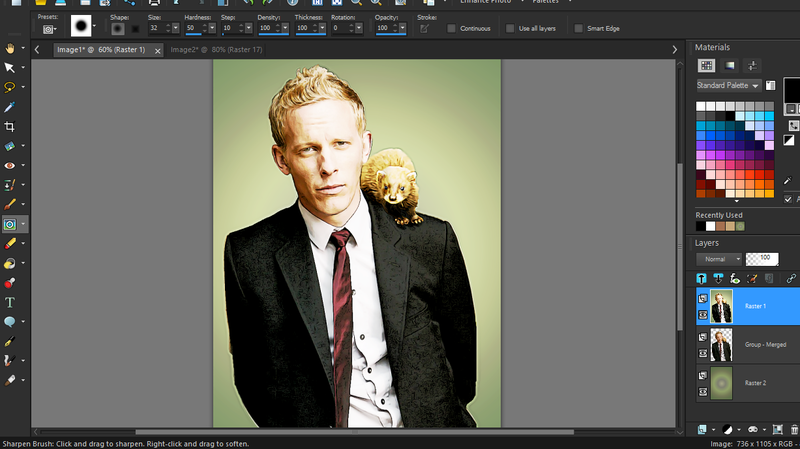Select the Pick arrow tool
This screenshot has width=800, height=449.
click(10, 67)
